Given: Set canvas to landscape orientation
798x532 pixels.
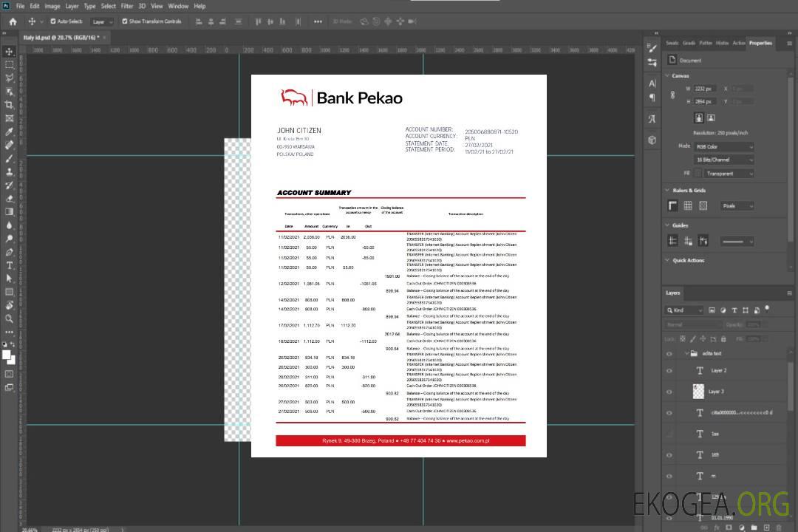Looking at the screenshot, I should [x=712, y=118].
